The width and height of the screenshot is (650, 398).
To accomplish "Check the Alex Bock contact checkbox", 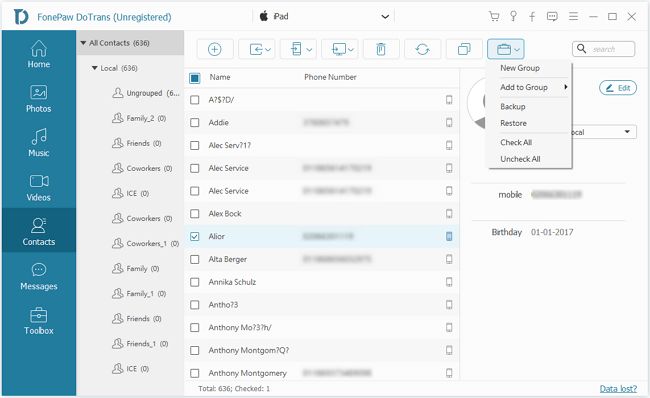I will coord(194,214).
